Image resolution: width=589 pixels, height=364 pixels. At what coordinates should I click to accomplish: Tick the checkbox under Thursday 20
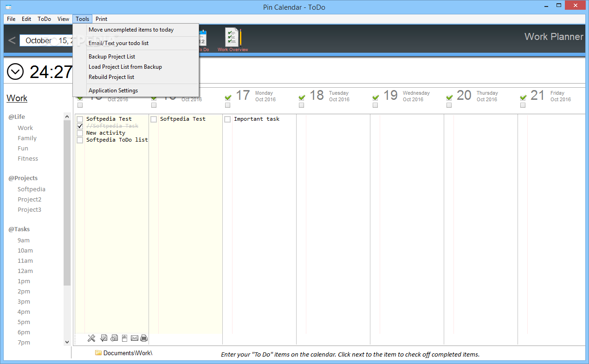[449, 105]
